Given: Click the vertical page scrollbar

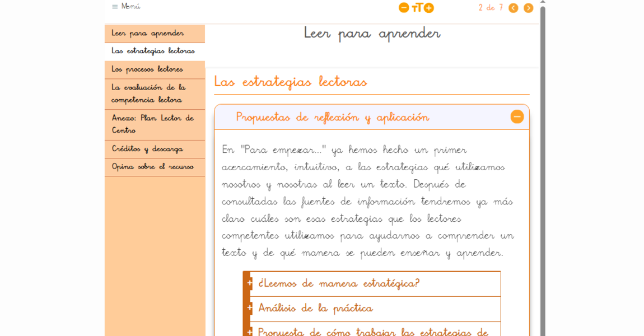Looking at the screenshot, I should point(542,168).
